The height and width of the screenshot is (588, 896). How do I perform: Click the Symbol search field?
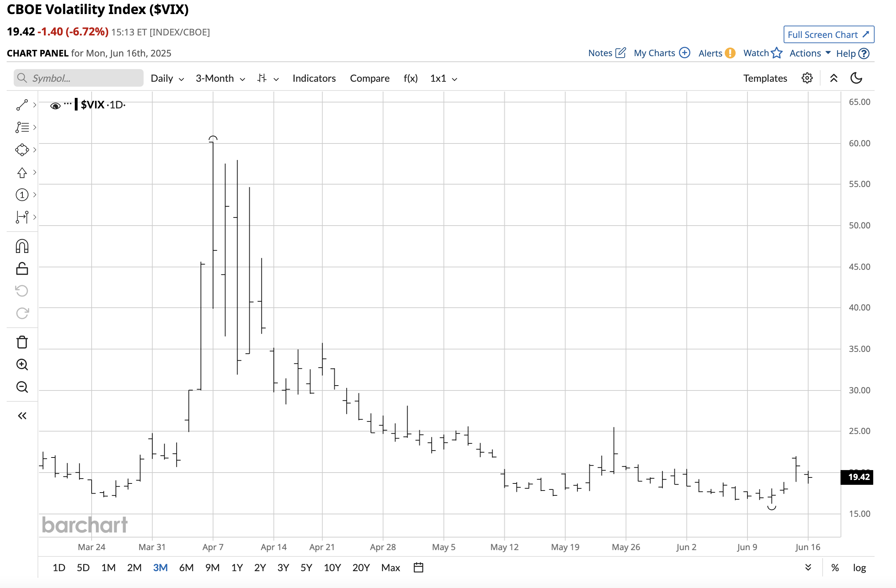point(78,78)
